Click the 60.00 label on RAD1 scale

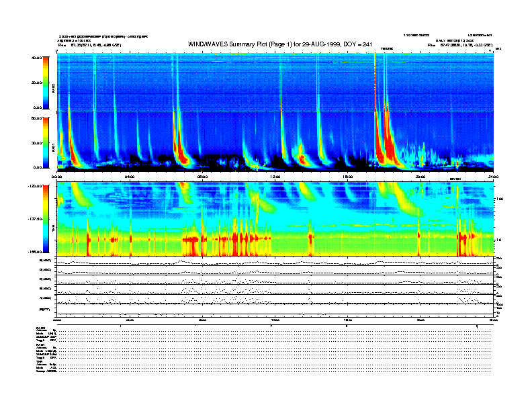pos(37,118)
